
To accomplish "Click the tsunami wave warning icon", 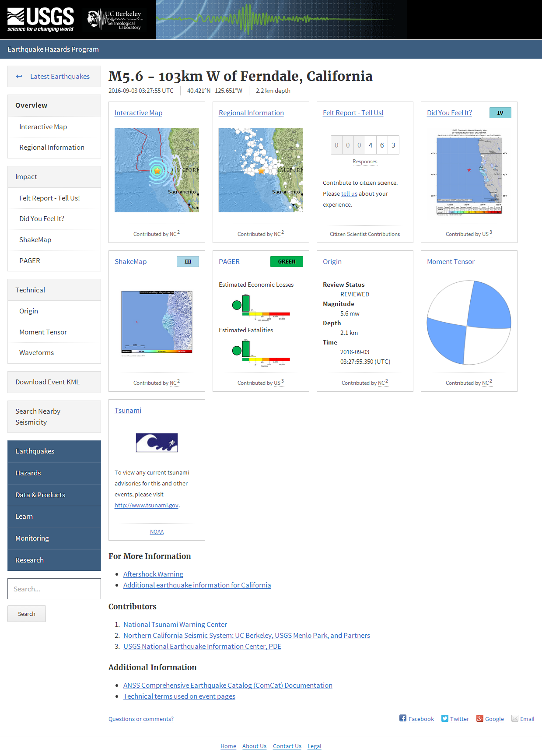I will pyautogui.click(x=157, y=443).
